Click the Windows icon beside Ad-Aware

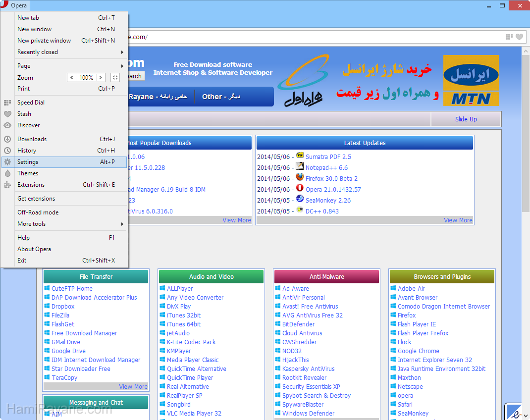click(278, 288)
